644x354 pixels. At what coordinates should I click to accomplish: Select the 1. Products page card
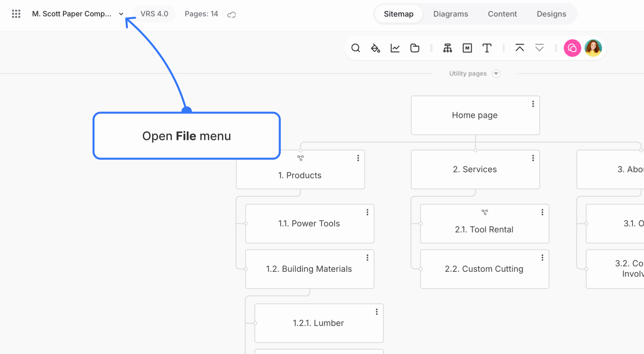coord(300,170)
